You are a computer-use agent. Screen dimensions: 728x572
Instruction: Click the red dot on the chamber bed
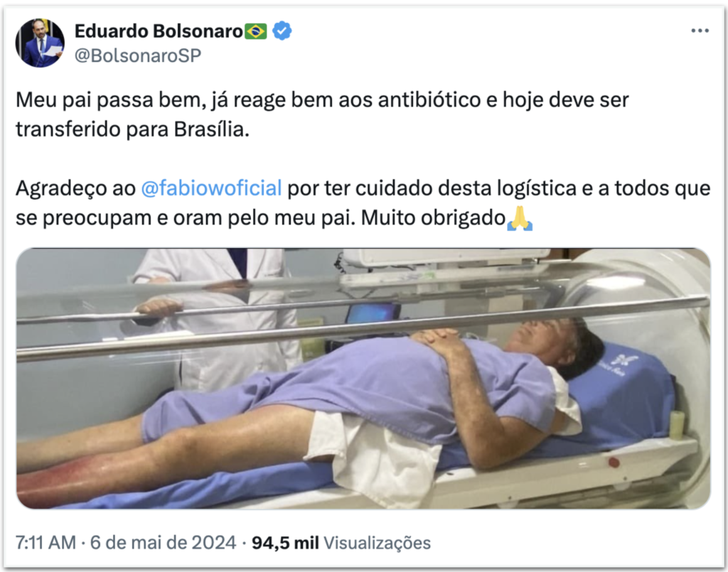click(x=614, y=463)
